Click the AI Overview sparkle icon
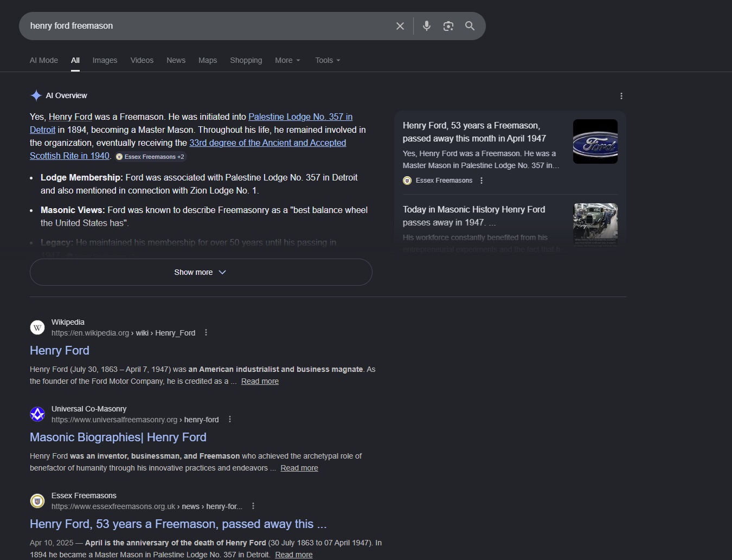732x560 pixels. click(36, 95)
